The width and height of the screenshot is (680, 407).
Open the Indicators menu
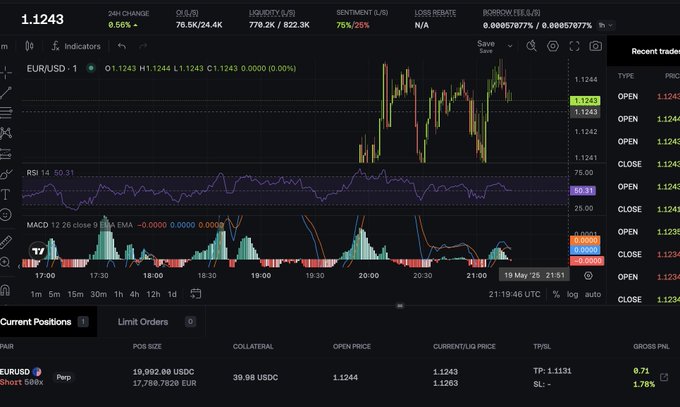[x=77, y=46]
